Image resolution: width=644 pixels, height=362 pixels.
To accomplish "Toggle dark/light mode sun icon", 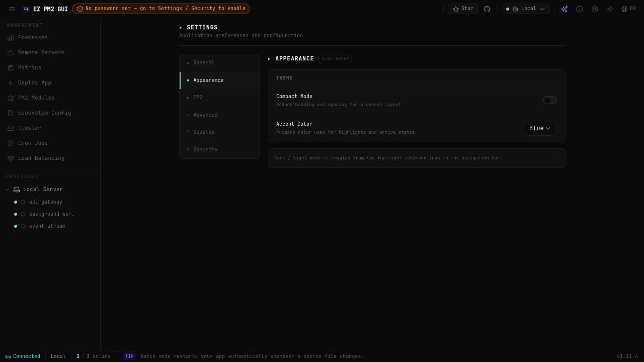I will coord(610,9).
